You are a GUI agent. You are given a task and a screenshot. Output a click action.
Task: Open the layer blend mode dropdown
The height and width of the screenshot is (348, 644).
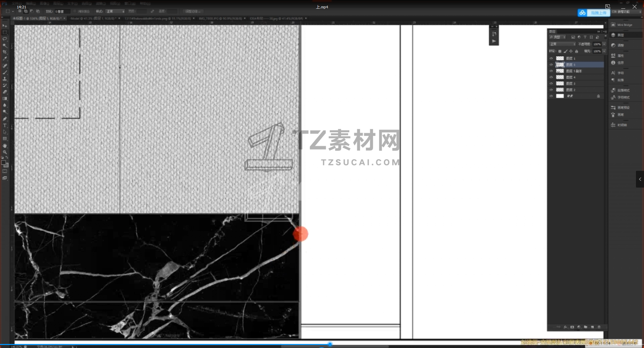pos(562,44)
